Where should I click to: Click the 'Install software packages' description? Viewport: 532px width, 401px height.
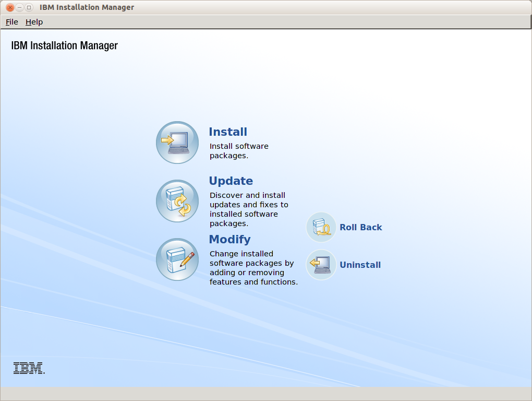click(239, 151)
